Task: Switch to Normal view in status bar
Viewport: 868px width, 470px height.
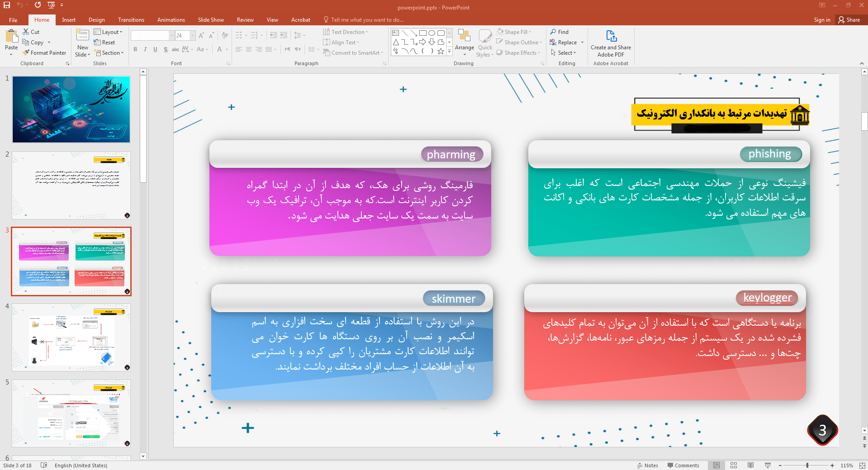Action: [716, 465]
